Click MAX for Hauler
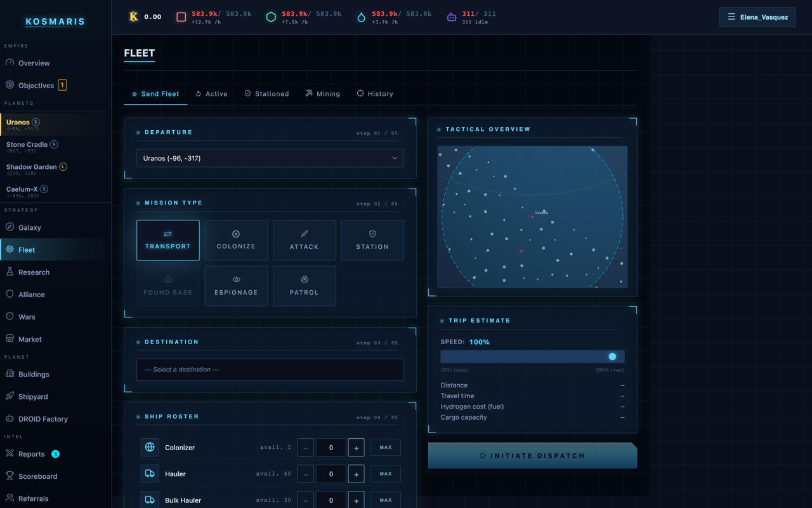The width and height of the screenshot is (812, 508). point(386,474)
